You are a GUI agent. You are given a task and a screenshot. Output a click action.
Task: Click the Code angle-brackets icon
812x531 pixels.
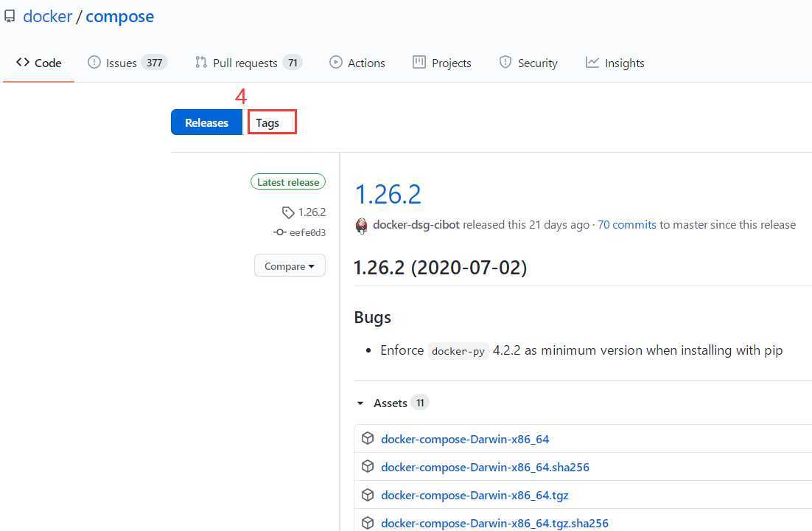23,63
